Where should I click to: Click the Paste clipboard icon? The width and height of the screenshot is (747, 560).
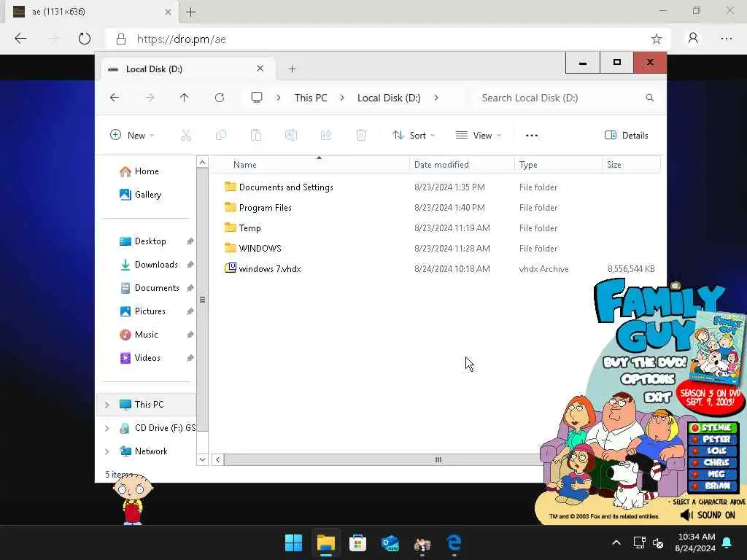[x=256, y=135]
